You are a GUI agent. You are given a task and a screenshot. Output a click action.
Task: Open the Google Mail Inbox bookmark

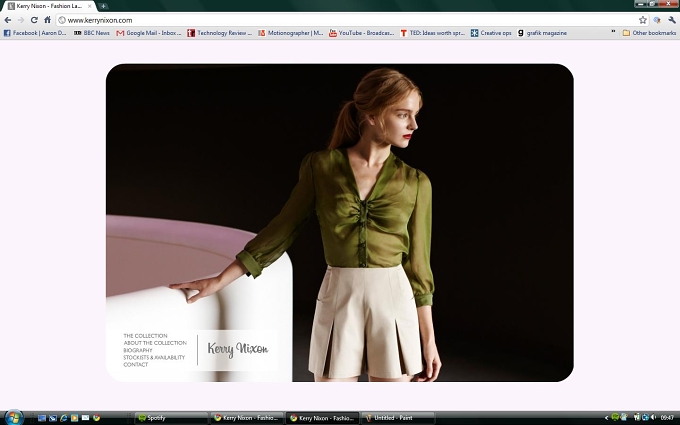(x=149, y=33)
